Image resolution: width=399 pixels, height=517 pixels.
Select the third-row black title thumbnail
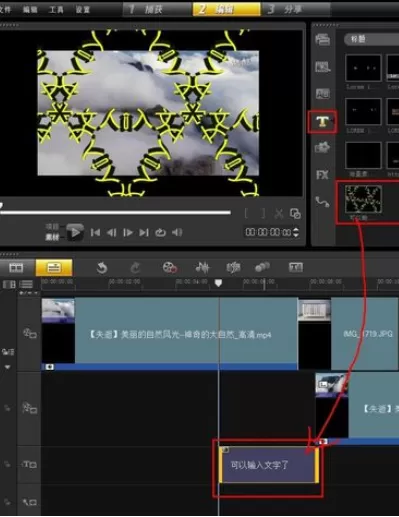coord(363,156)
